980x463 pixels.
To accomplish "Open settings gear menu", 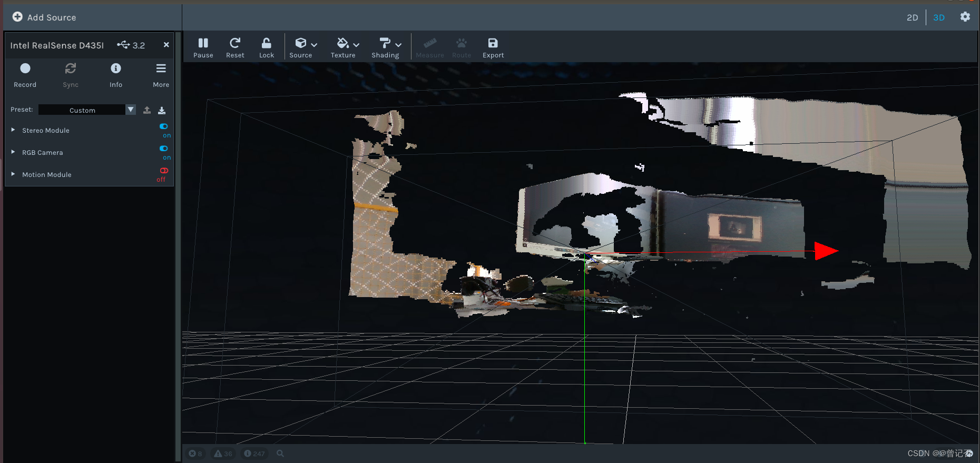I will coord(965,17).
